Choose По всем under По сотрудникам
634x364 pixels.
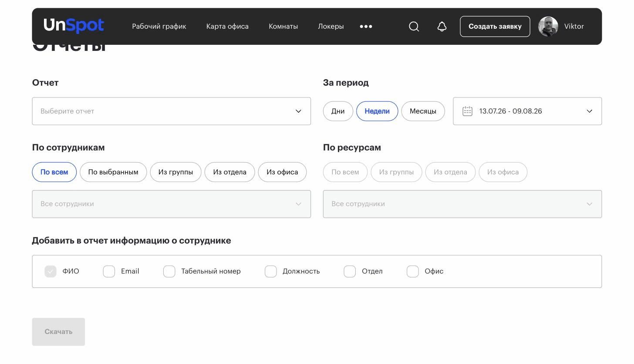pos(54,172)
